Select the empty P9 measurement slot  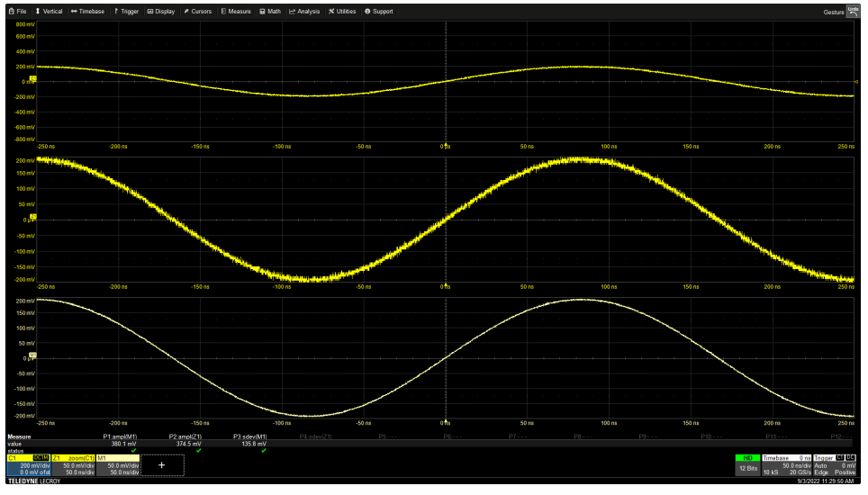(647, 436)
